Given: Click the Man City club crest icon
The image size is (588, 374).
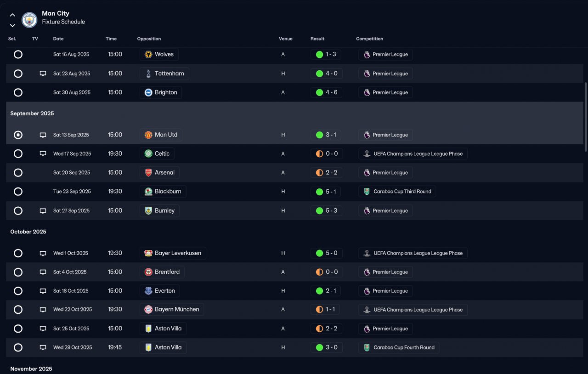Looking at the screenshot, I should point(29,20).
